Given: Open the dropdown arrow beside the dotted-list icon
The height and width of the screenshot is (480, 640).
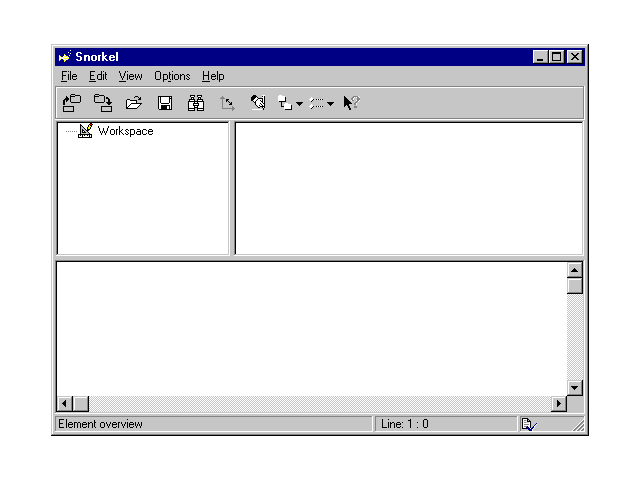Looking at the screenshot, I should click(331, 103).
